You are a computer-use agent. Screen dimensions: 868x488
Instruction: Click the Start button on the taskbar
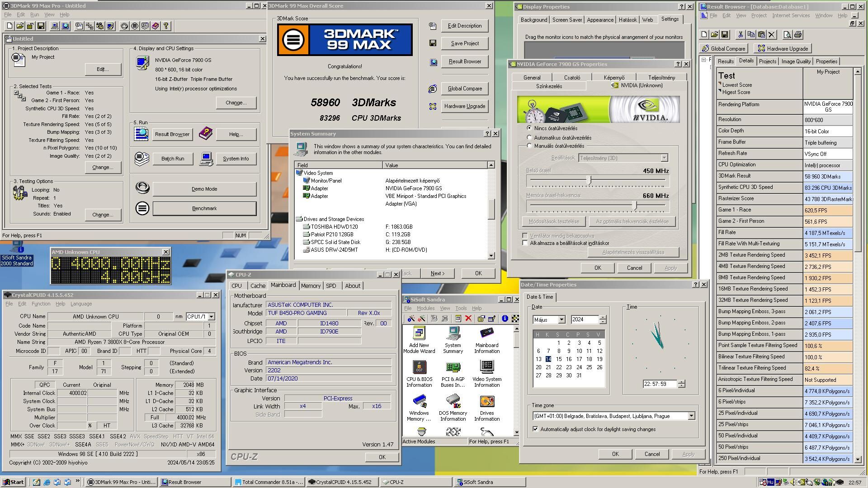coord(13,482)
